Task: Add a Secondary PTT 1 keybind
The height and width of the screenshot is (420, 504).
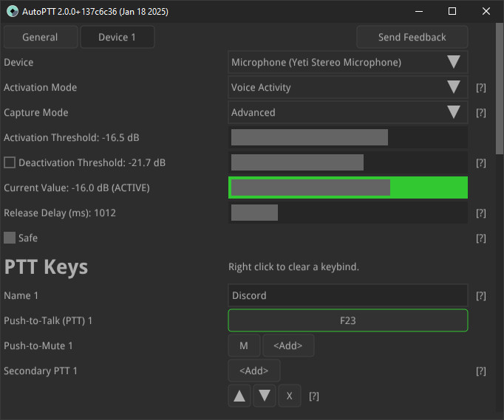Action: (x=254, y=371)
